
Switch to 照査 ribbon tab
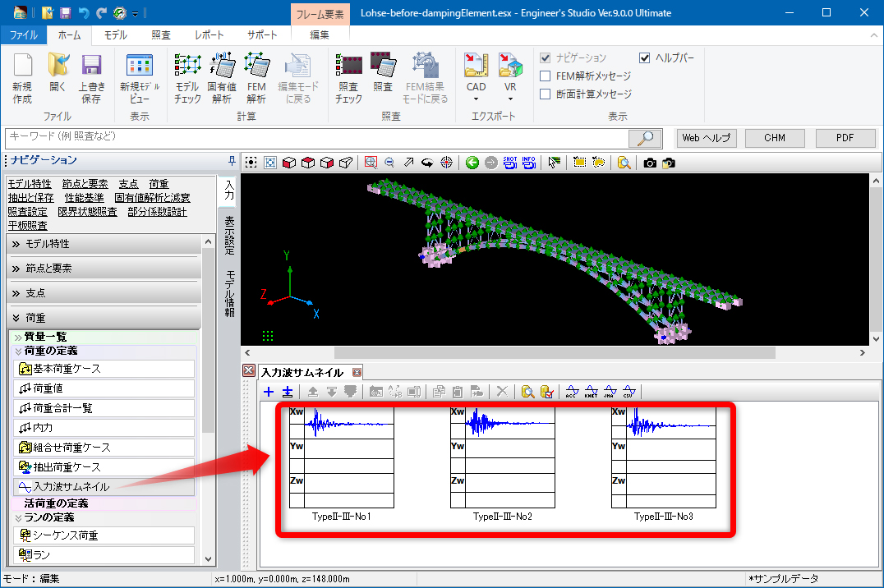coord(161,35)
